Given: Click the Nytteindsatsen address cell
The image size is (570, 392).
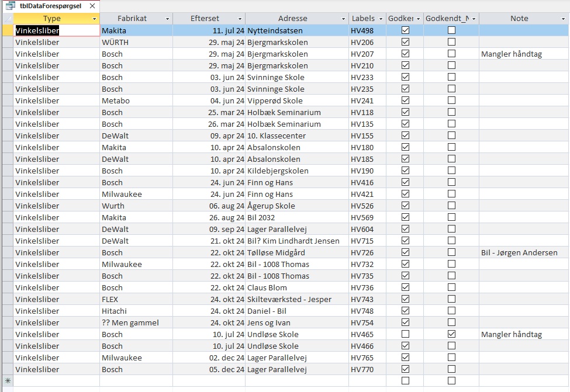Looking at the screenshot, I should click(x=297, y=30).
